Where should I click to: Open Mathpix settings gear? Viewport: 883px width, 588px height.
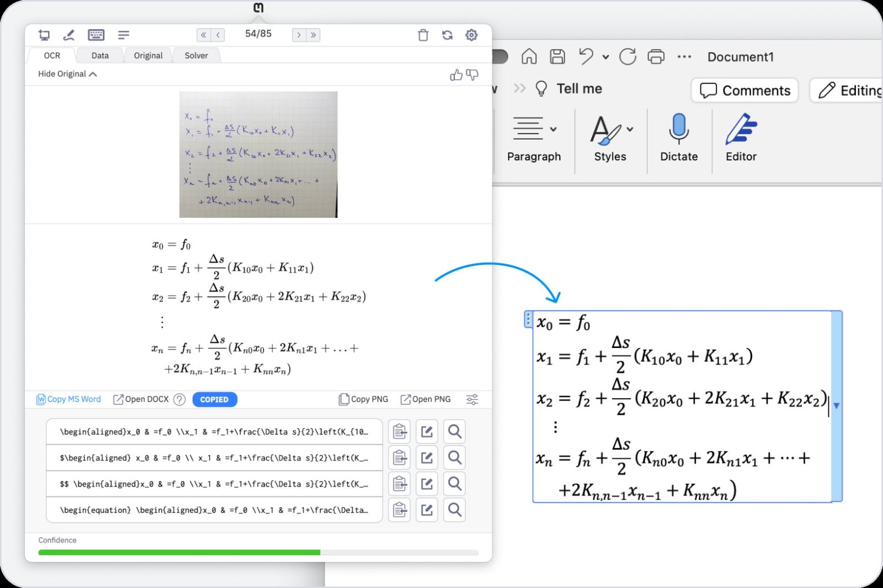471,35
